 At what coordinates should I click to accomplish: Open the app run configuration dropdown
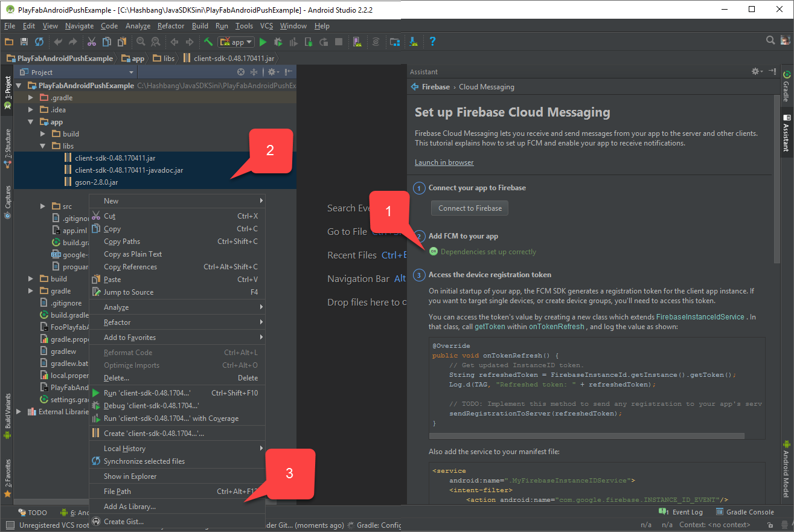click(236, 42)
